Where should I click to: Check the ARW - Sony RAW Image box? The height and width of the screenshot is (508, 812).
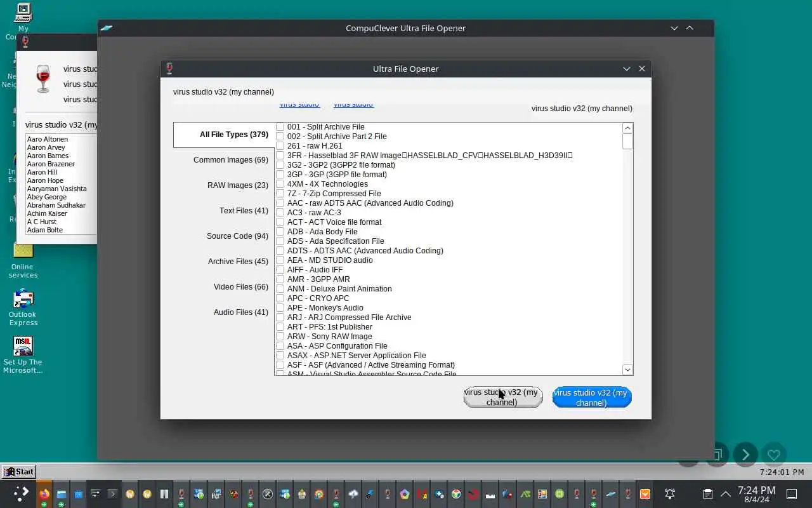[x=280, y=337]
